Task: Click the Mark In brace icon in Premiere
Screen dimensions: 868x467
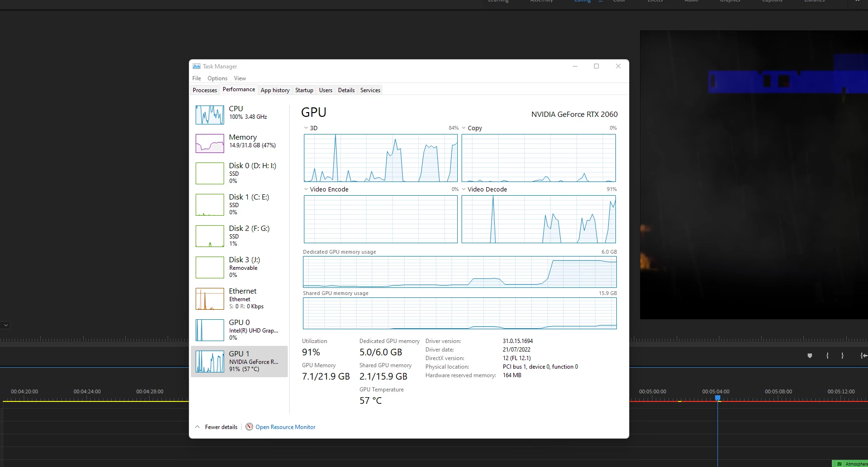Action: pyautogui.click(x=827, y=356)
